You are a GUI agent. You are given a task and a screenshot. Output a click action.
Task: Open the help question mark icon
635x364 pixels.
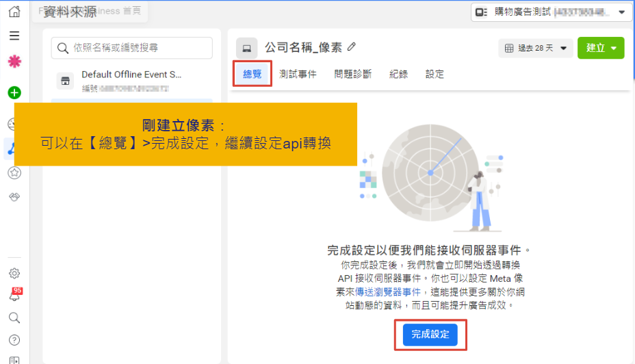click(14, 339)
